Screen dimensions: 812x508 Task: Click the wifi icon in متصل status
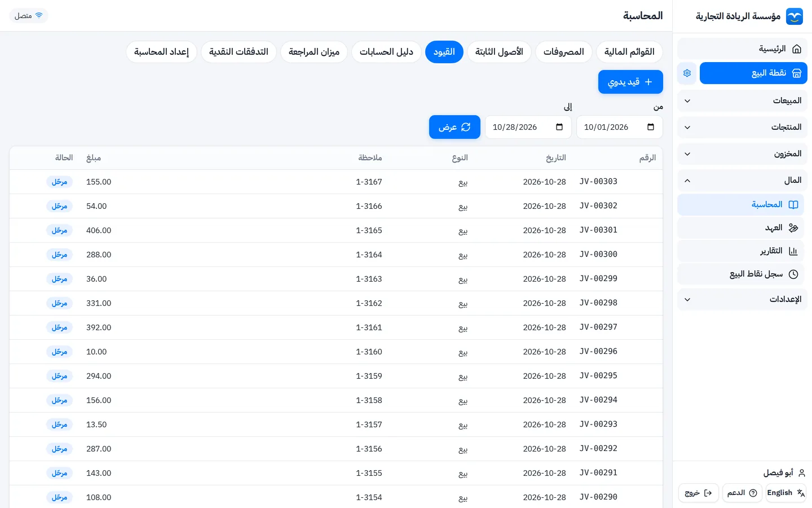pos(39,15)
